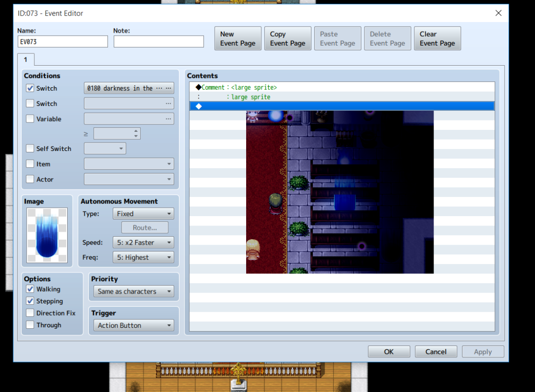Click the New Event Page button
This screenshot has width=535, height=392.
coord(238,39)
